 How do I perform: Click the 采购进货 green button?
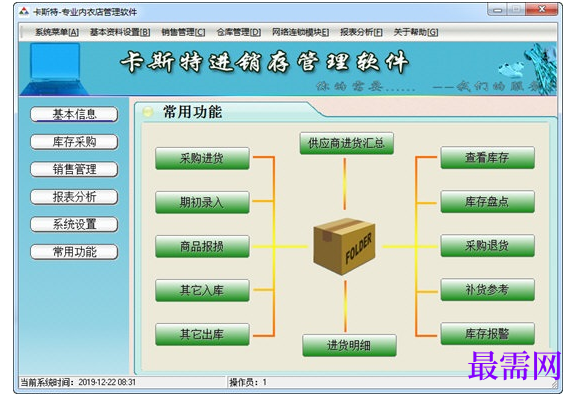coord(202,158)
